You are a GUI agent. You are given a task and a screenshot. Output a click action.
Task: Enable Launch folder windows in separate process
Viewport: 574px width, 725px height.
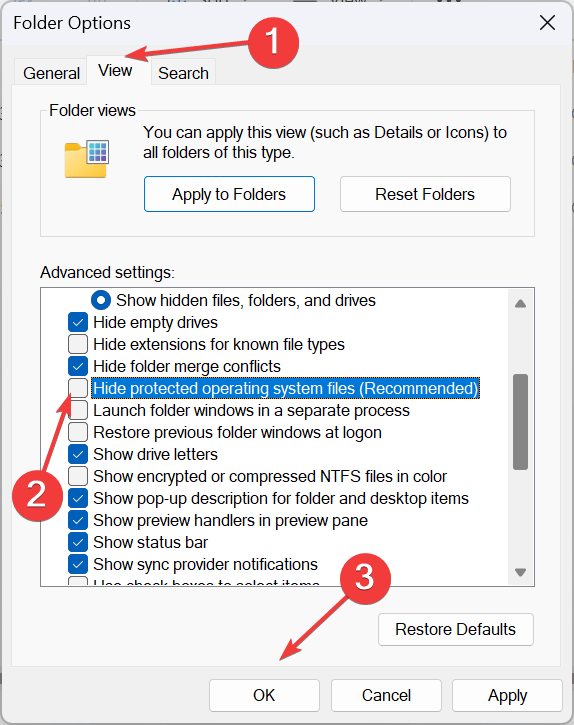point(78,410)
